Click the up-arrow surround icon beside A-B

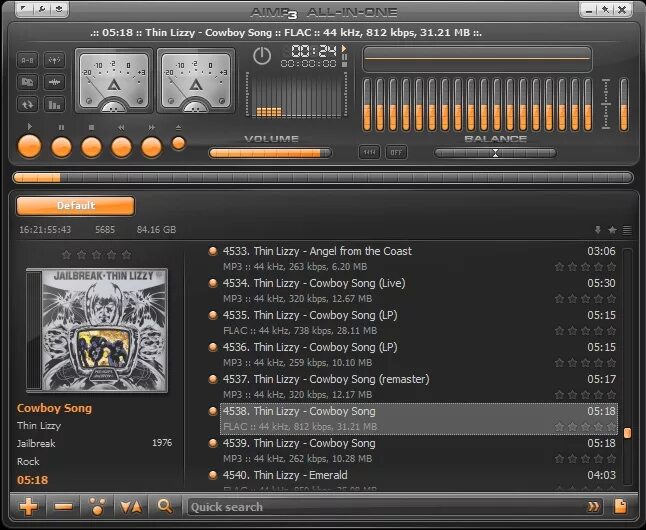point(54,60)
